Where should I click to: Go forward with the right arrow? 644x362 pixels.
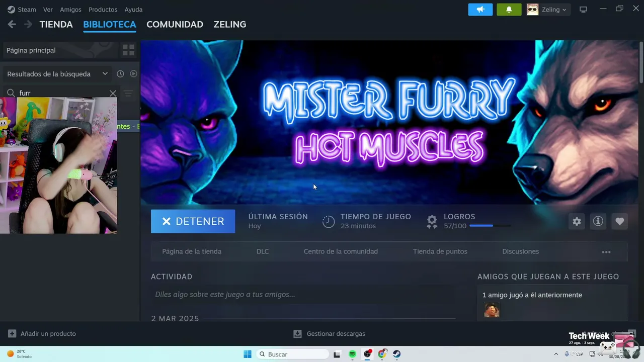(28, 24)
